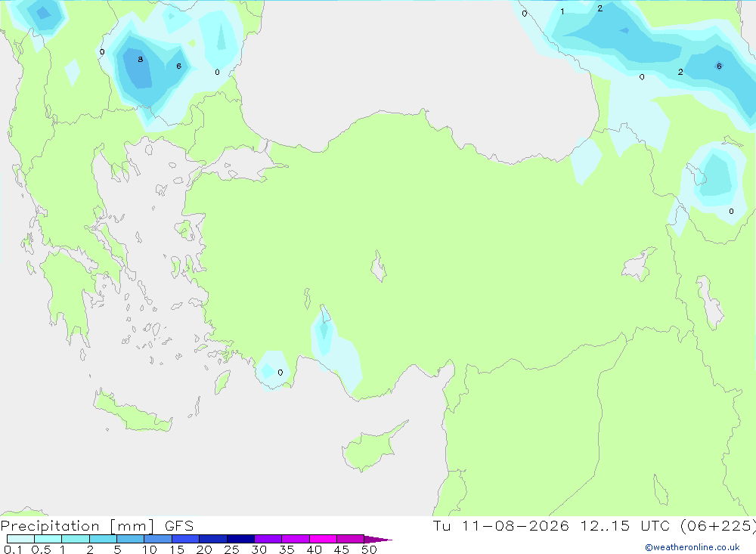Select the 35–40 mm violet legend swatch
This screenshot has height=554, width=756.
coord(296,539)
